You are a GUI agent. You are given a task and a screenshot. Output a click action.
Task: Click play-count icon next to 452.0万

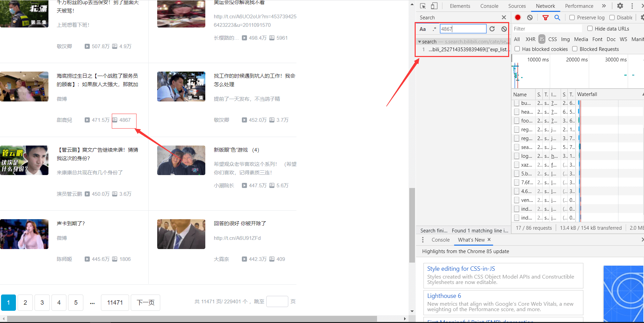[x=244, y=120]
